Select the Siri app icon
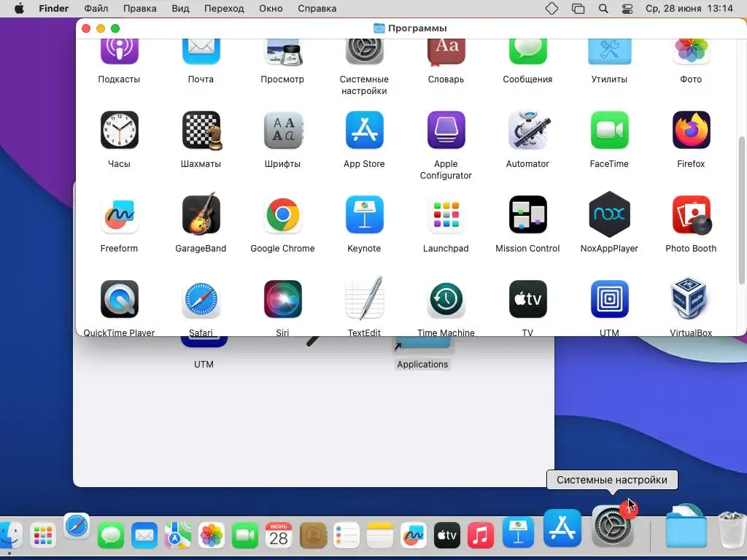 click(282, 299)
